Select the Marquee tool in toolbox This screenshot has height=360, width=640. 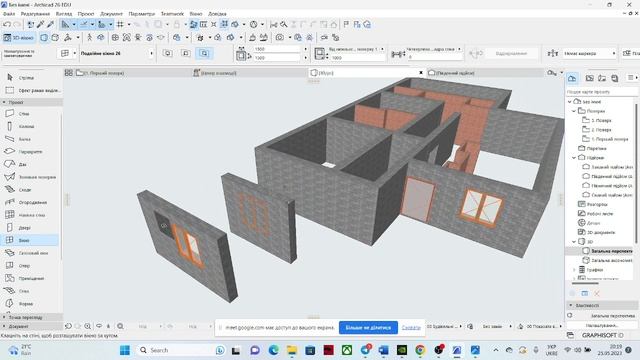[32, 90]
